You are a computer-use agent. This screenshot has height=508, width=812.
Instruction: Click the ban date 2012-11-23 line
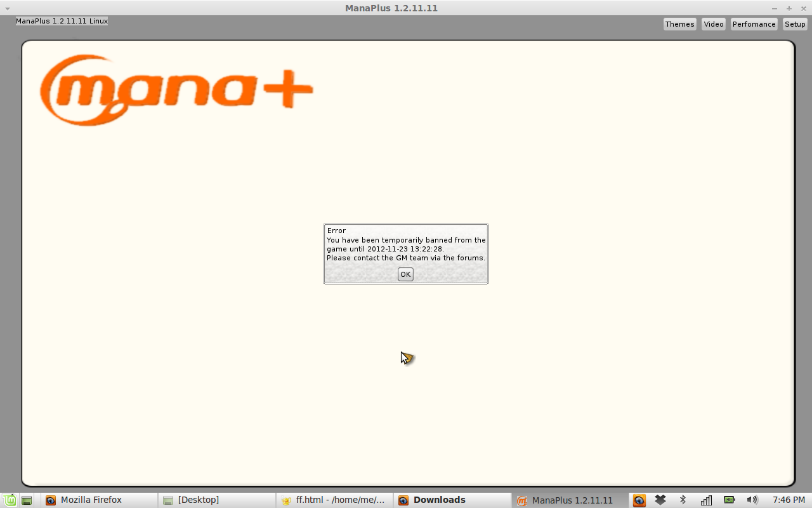pyautogui.click(x=385, y=249)
